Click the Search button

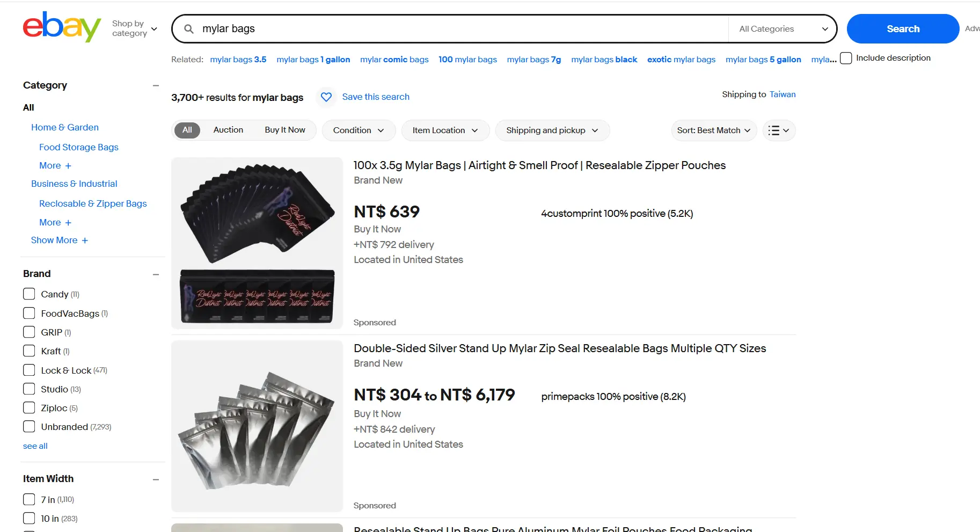(x=903, y=28)
